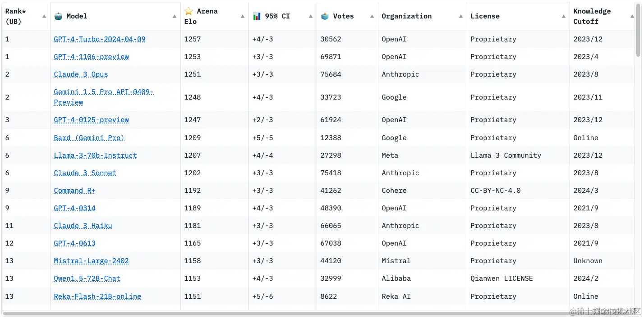Select the +5/-6 confidence interval cell
Screen dimensions: 644x319
(x=263, y=296)
